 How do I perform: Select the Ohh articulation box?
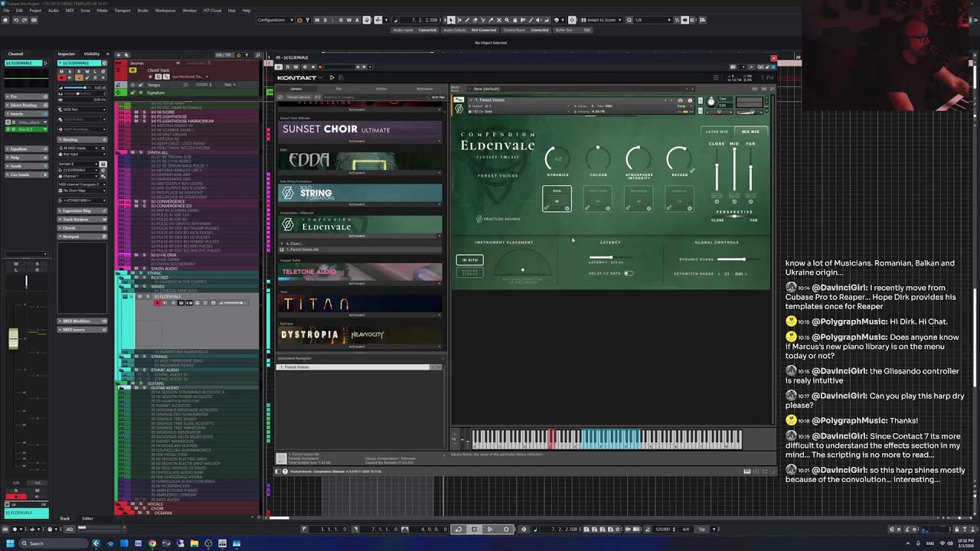pos(557,198)
